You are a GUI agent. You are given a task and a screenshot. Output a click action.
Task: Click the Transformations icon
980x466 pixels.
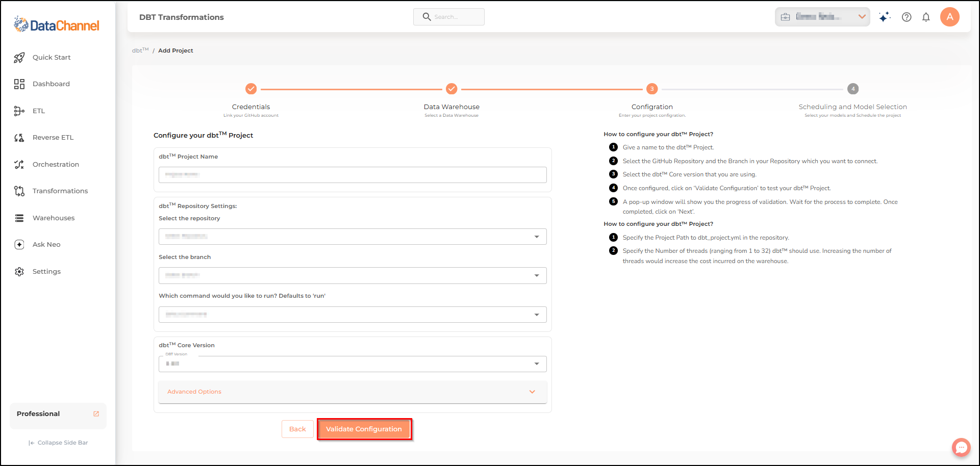tap(19, 191)
